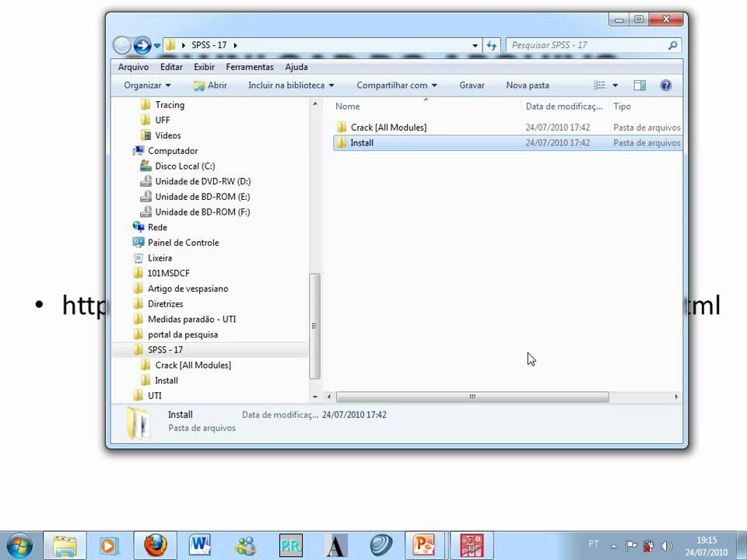Open Windows Explorer from taskbar
The height and width of the screenshot is (560, 747).
coord(65,546)
